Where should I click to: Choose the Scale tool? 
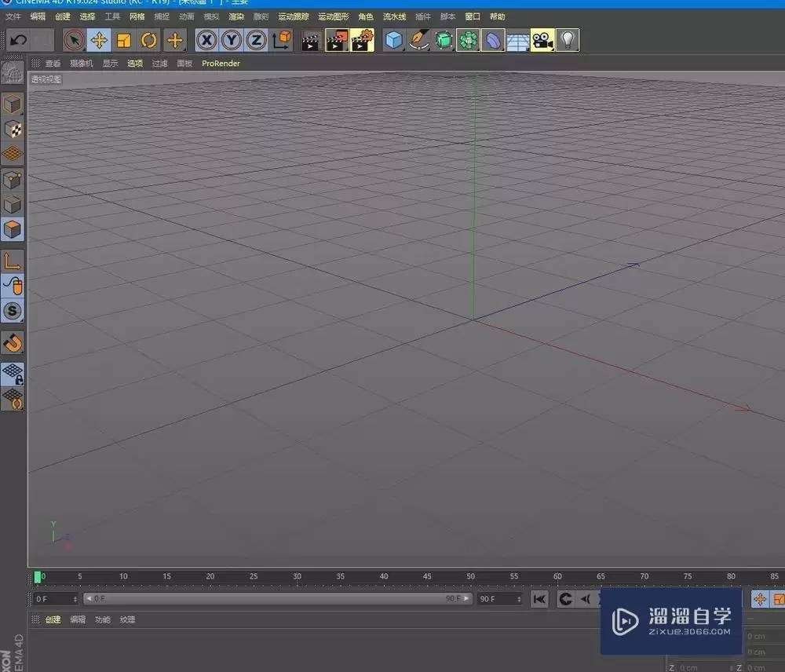(124, 41)
